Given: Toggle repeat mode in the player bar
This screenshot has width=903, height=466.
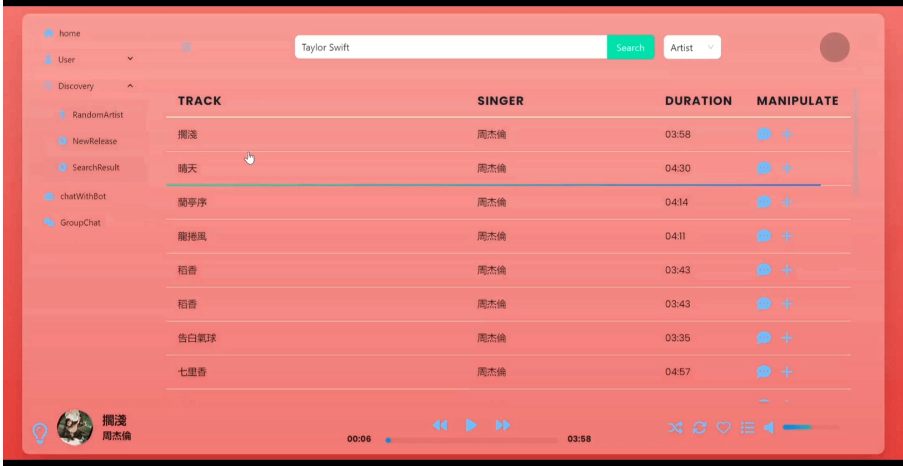Looking at the screenshot, I should [x=700, y=427].
